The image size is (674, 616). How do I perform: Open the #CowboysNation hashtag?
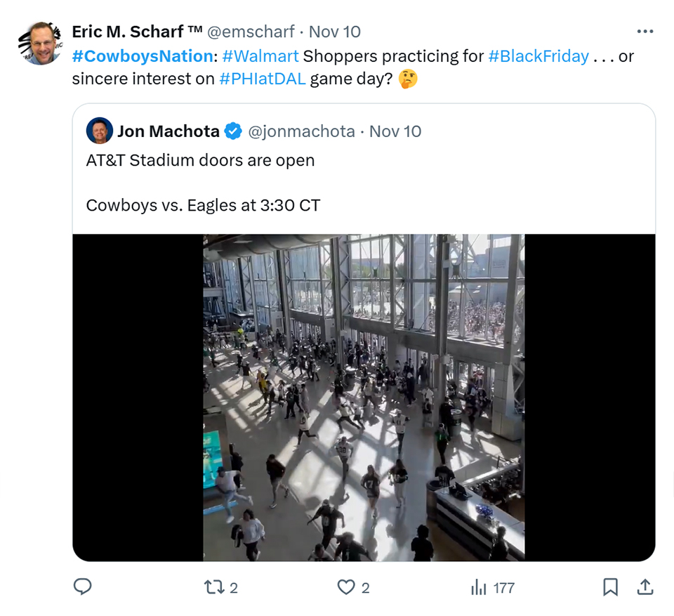pos(143,56)
